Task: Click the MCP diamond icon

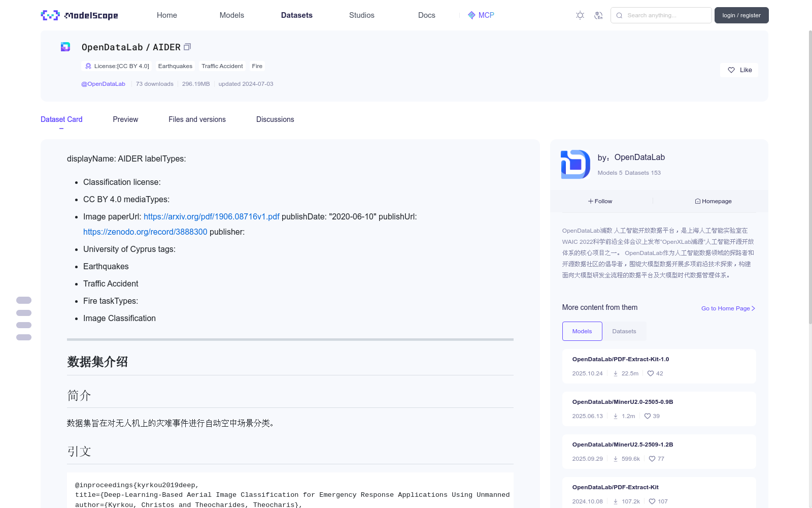Action: (x=471, y=15)
